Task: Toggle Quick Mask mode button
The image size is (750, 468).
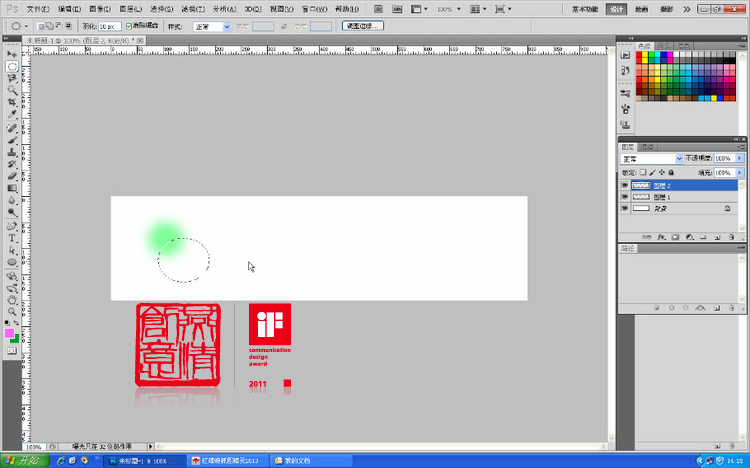Action: click(x=12, y=351)
